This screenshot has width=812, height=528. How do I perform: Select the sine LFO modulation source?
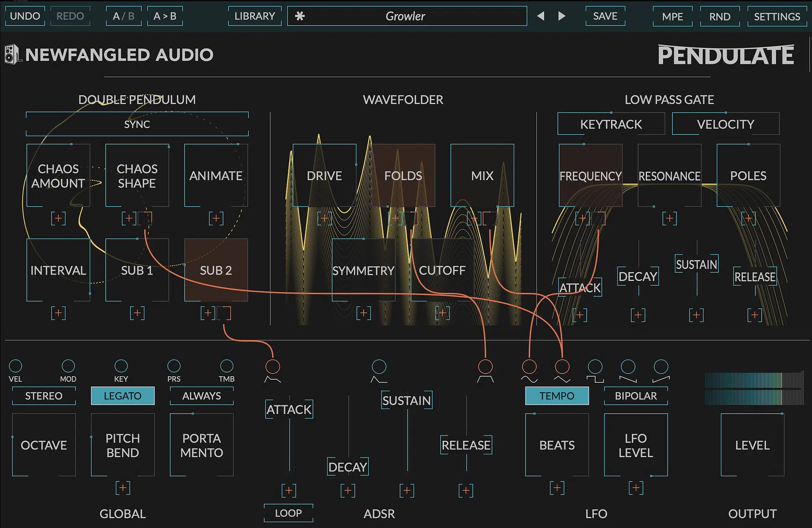click(529, 367)
